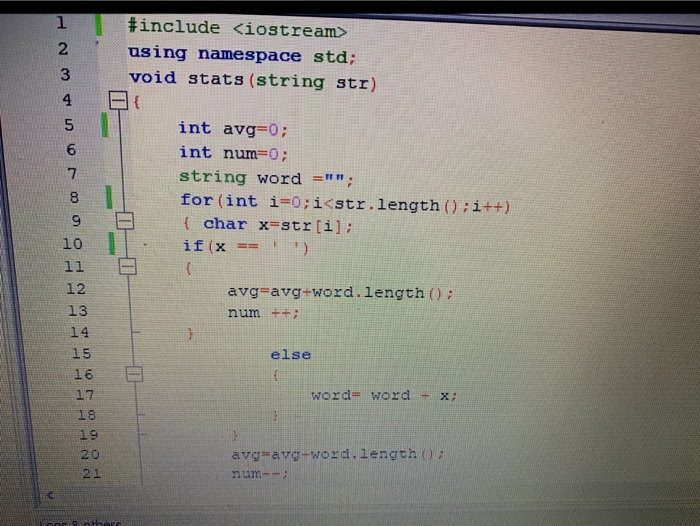Click 'void stats(string str)' declaration
Screen dimensions: 700x526
point(253,80)
